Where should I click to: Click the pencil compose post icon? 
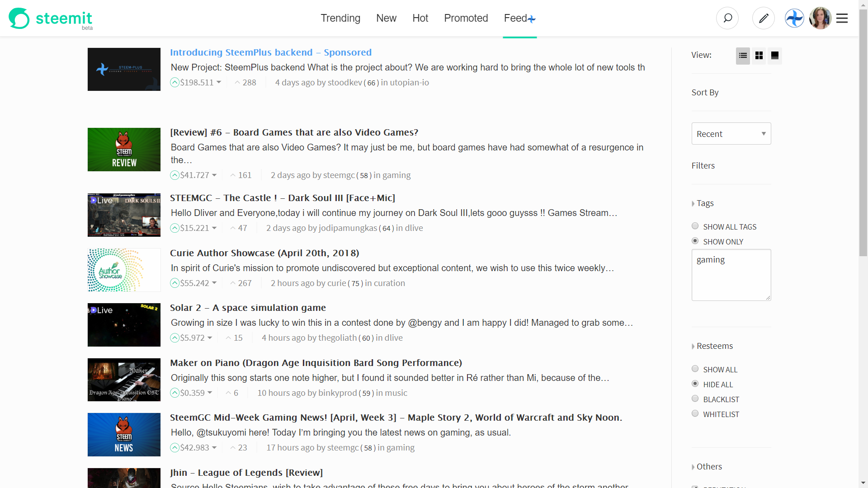(x=764, y=18)
